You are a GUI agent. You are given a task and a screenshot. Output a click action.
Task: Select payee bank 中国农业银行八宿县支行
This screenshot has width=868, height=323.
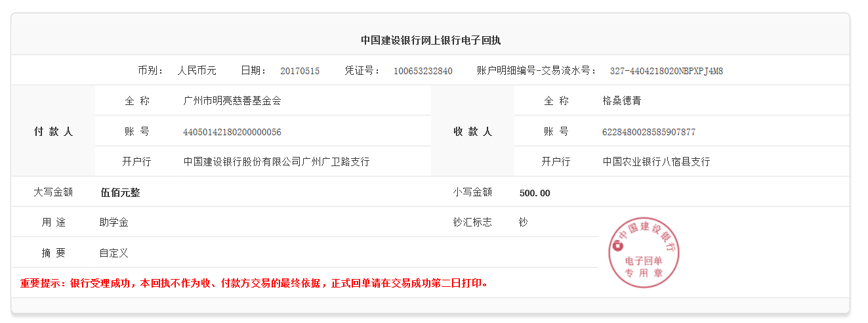pyautogui.click(x=656, y=161)
